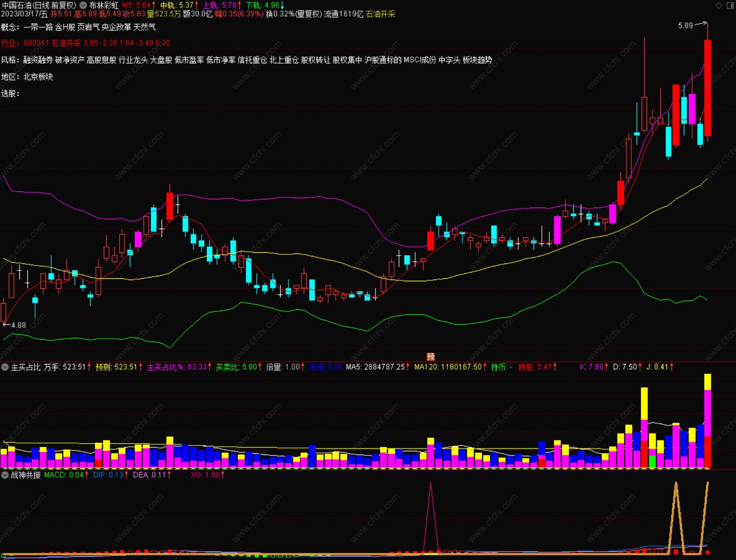Open the 主买占比 indicator dropdown circle

coord(5,367)
